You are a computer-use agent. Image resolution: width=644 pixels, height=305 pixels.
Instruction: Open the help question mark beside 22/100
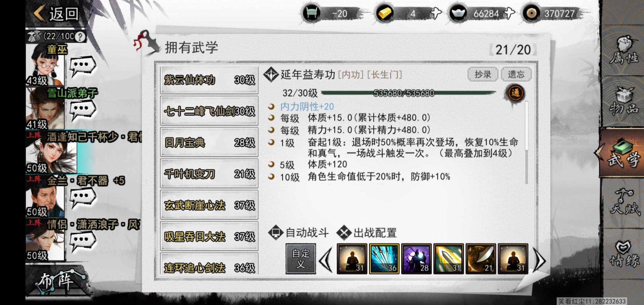(x=80, y=36)
